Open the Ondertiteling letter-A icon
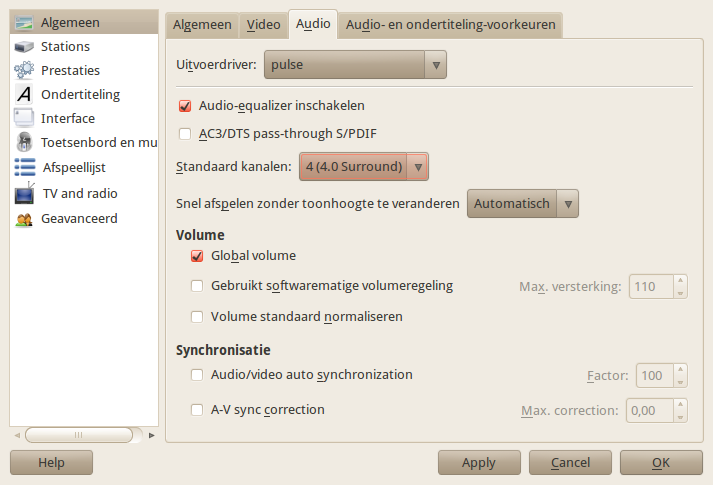Viewport: 713px width, 485px height. point(24,94)
